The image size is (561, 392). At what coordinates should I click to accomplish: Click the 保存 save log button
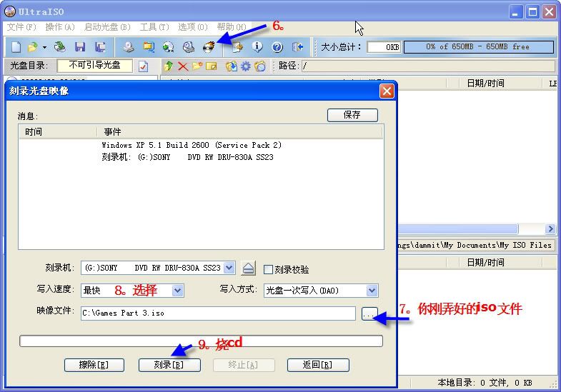[x=352, y=115]
